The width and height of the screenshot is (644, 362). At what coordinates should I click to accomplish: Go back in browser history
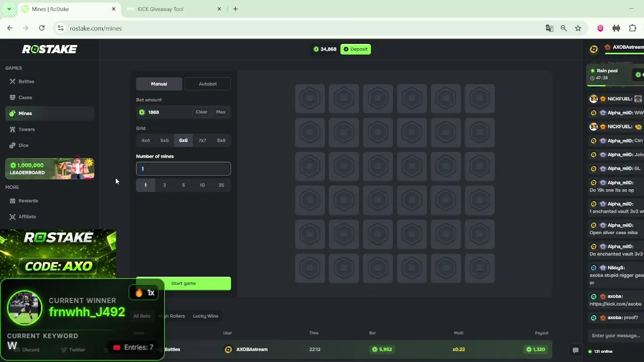pyautogui.click(x=10, y=28)
